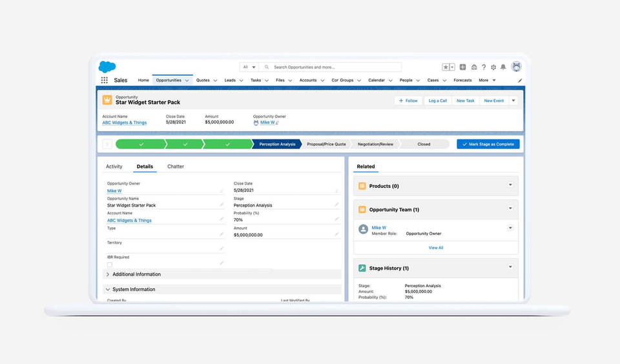Expand the Additional Information section
The height and width of the screenshot is (364, 620).
click(x=108, y=274)
